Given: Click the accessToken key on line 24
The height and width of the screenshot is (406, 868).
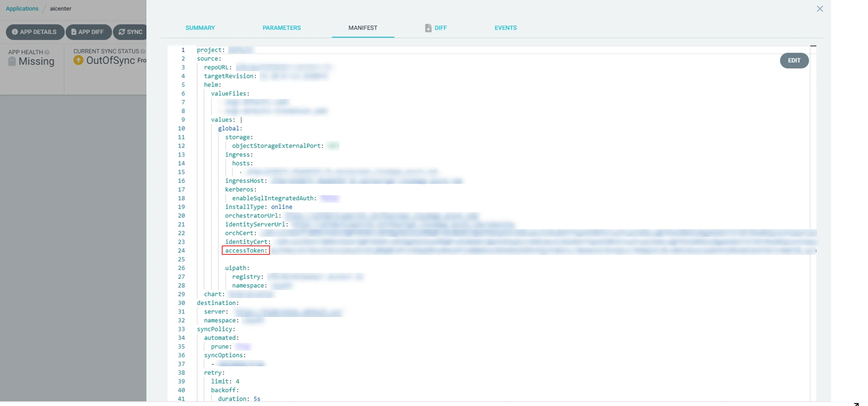Looking at the screenshot, I should point(246,251).
